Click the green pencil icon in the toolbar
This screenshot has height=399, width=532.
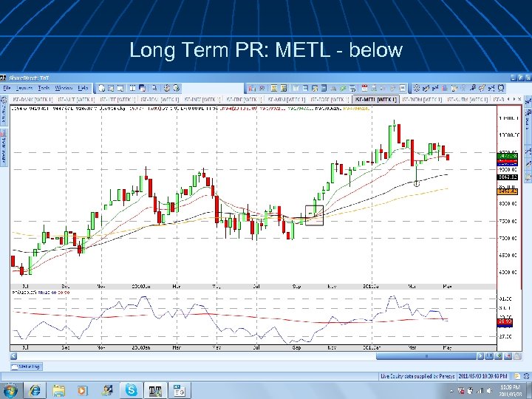pyautogui.click(x=343, y=88)
